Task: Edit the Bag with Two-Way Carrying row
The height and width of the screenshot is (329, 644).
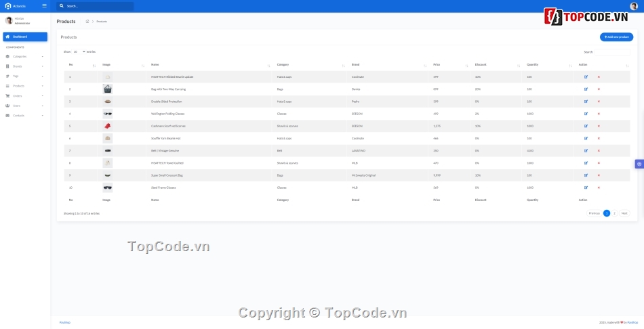Action: [x=586, y=89]
